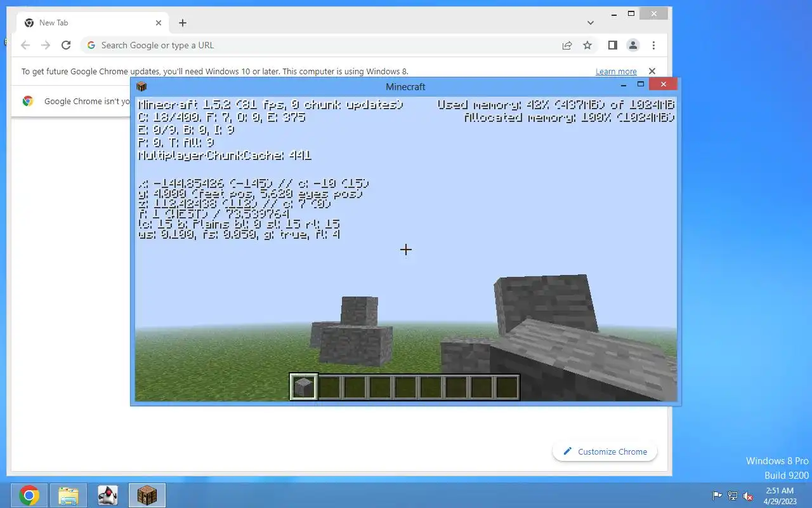
Task: Bookmark this tab with star icon
Action: (587, 45)
